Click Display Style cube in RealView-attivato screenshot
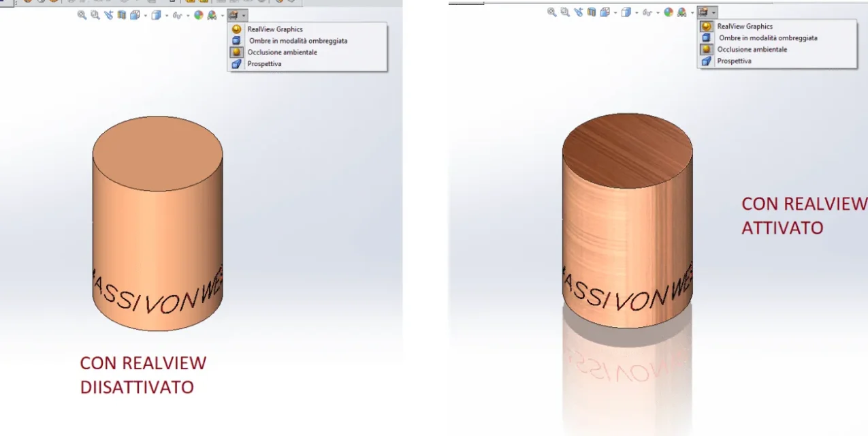 626,12
